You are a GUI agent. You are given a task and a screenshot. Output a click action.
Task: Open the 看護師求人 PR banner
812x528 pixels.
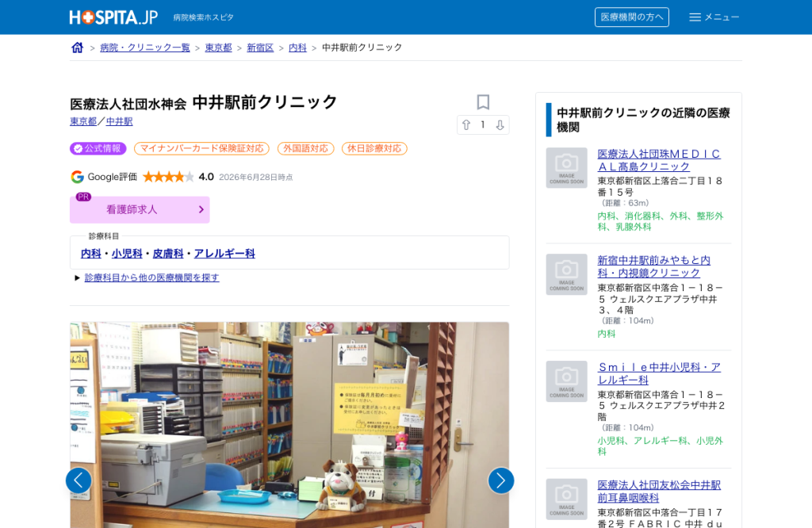(140, 209)
